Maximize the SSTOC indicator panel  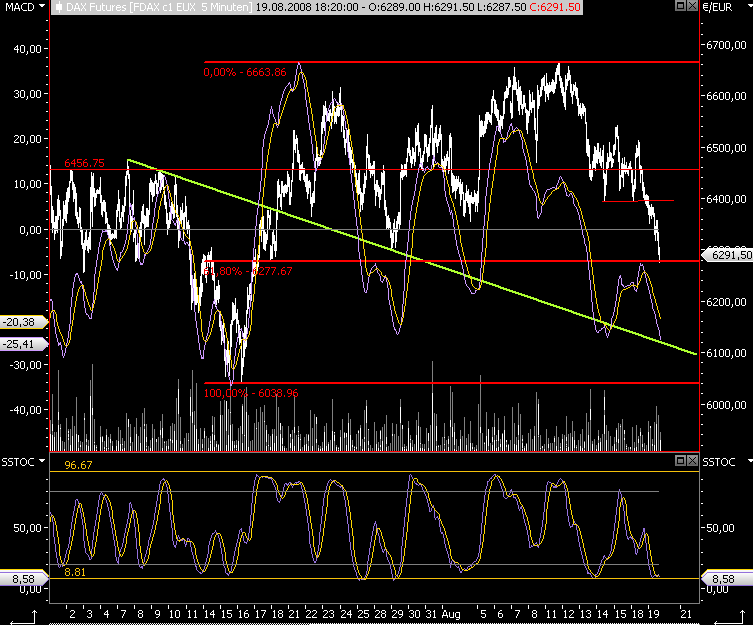point(680,461)
